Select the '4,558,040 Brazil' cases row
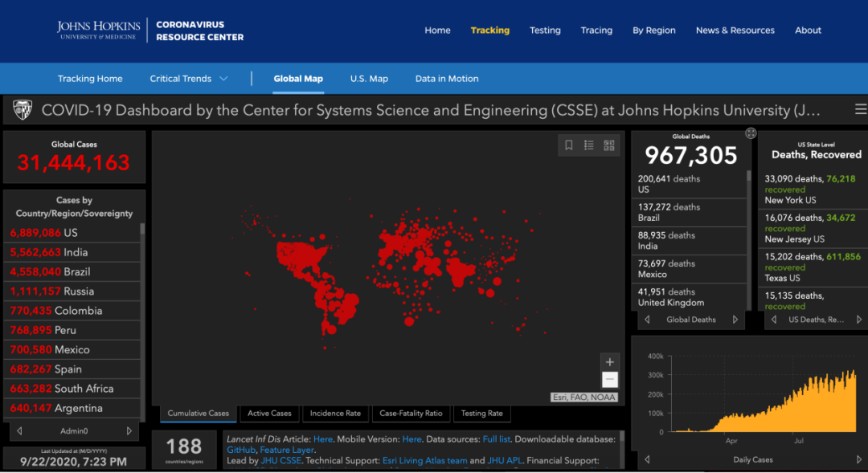The image size is (868, 473). (x=72, y=271)
